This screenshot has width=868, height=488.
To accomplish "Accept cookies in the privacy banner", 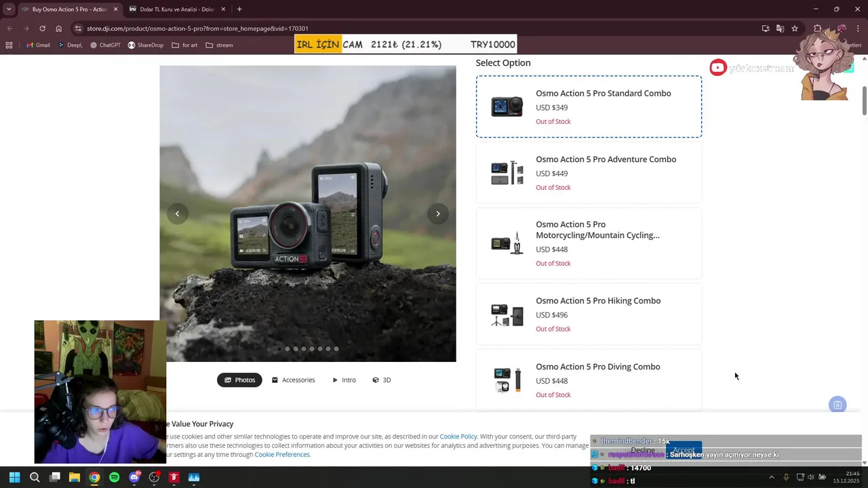I will 684,450.
